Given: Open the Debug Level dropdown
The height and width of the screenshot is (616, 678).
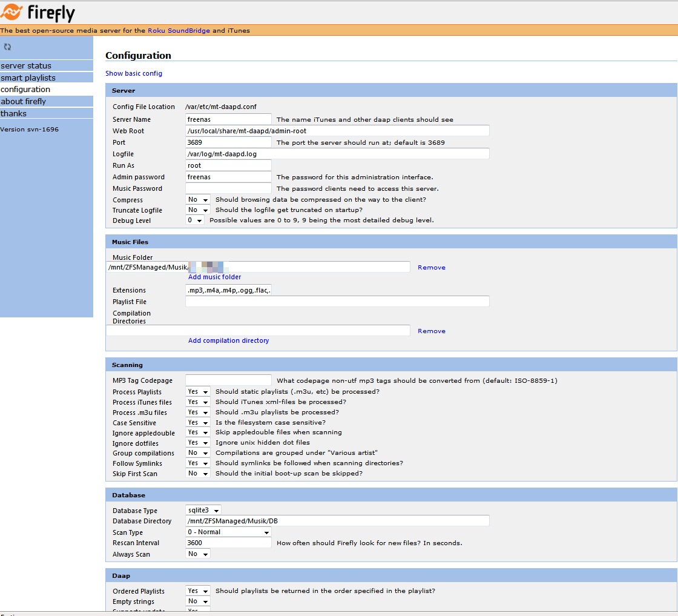Looking at the screenshot, I should pyautogui.click(x=194, y=220).
